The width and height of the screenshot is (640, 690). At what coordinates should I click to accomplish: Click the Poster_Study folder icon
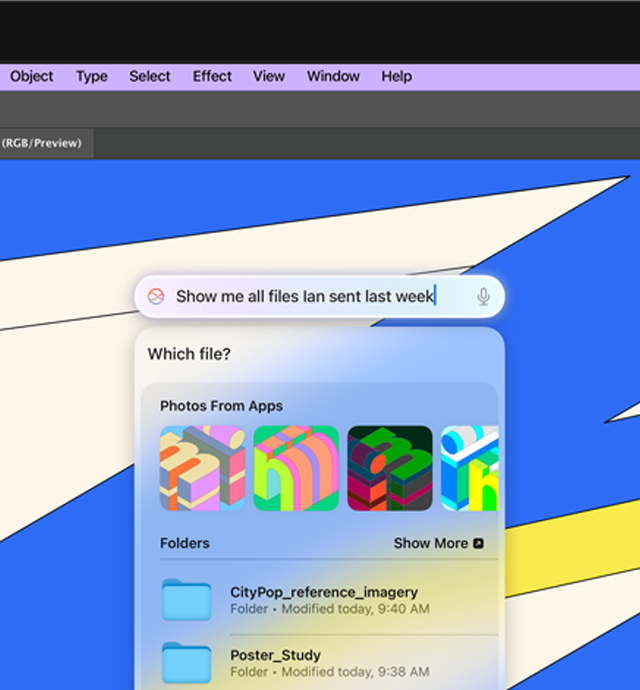(x=186, y=663)
